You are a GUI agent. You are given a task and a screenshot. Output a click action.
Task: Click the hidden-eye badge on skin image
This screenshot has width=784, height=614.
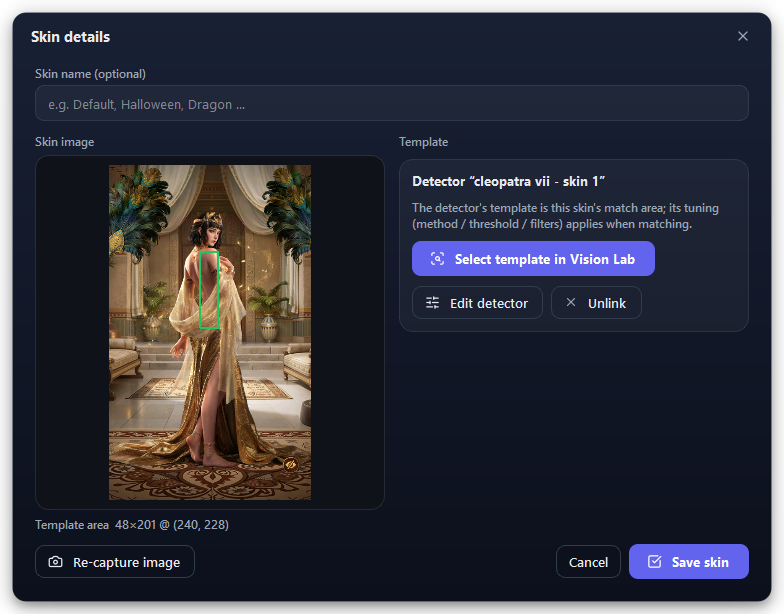point(291,464)
